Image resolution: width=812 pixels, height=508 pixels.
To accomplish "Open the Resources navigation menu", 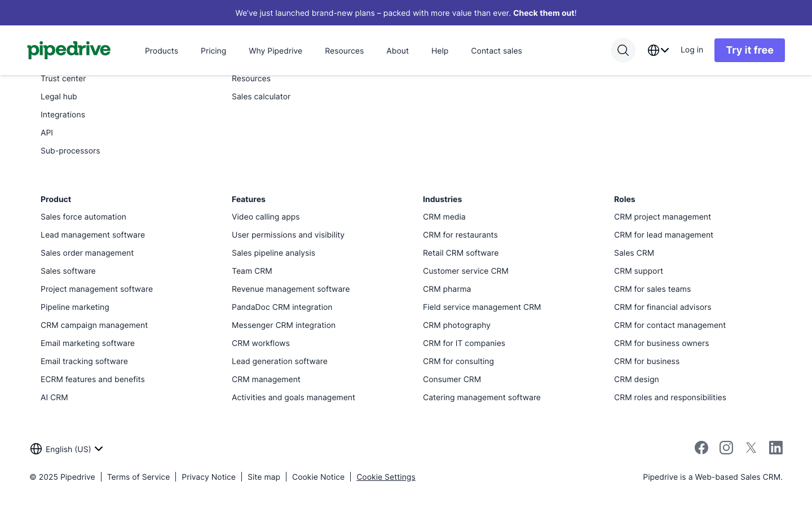I will coord(344,51).
